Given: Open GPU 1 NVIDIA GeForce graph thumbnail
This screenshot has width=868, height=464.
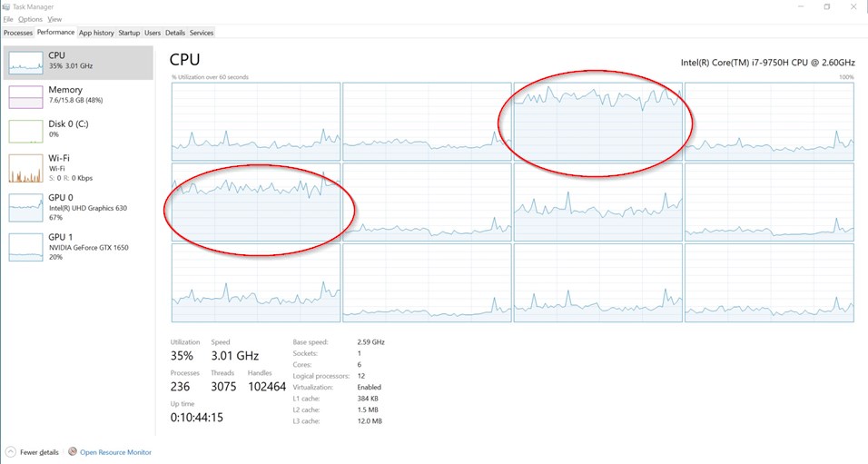Looking at the screenshot, I should point(25,246).
